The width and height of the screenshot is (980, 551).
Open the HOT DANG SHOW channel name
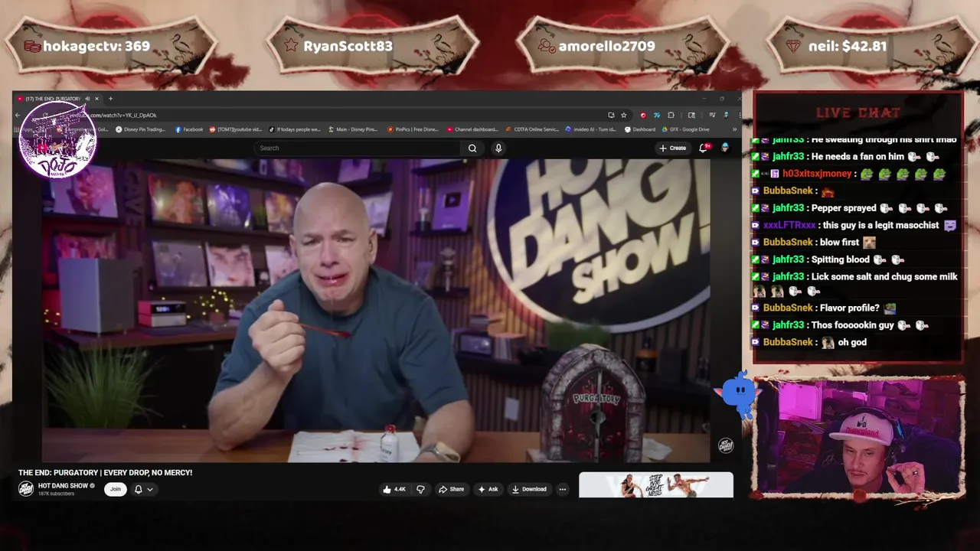coord(63,486)
